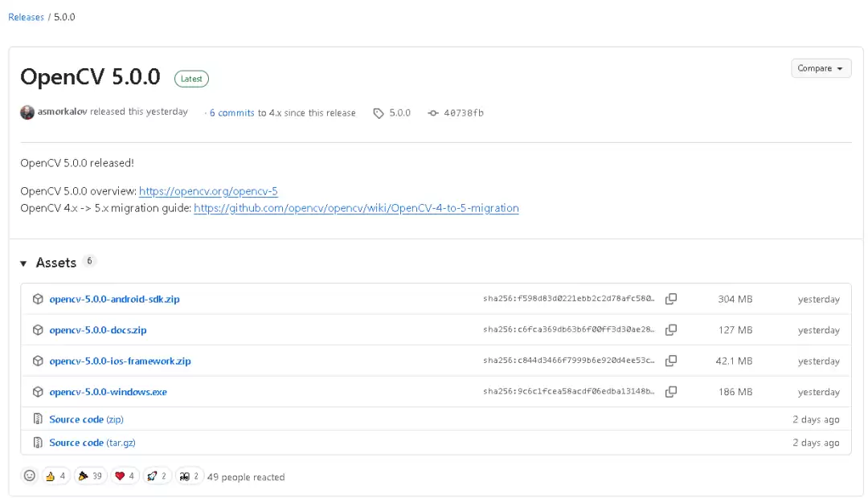Click the 127 MB size text

735,330
